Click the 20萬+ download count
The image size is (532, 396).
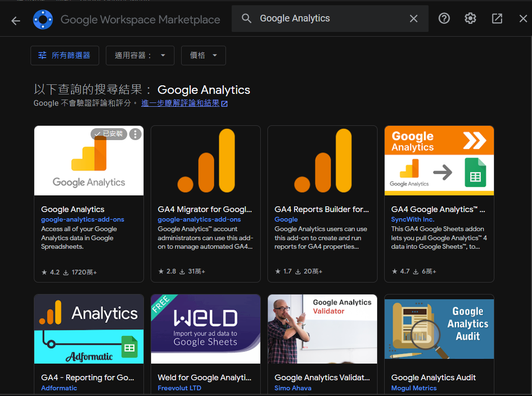(309, 271)
